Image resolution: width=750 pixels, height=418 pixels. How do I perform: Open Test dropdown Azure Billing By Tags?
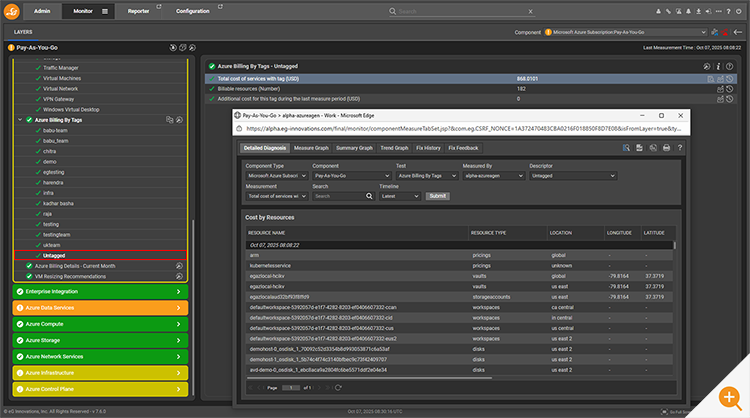(x=427, y=176)
